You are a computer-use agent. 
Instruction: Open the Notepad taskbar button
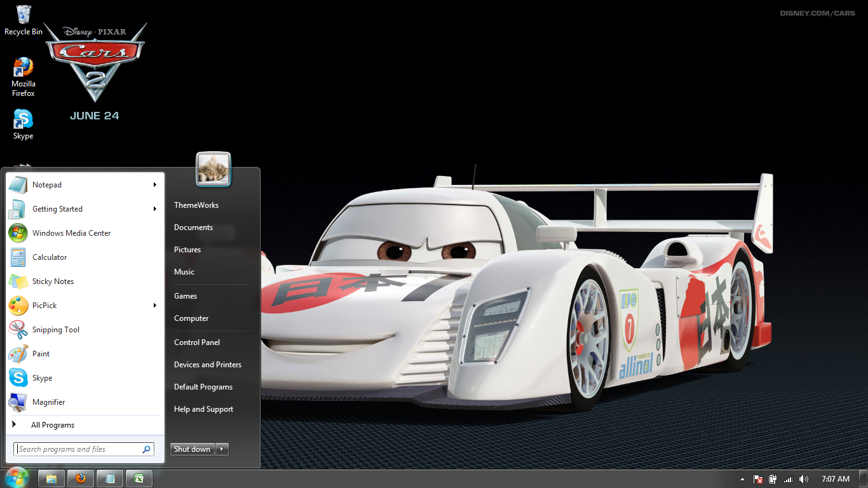tap(109, 478)
